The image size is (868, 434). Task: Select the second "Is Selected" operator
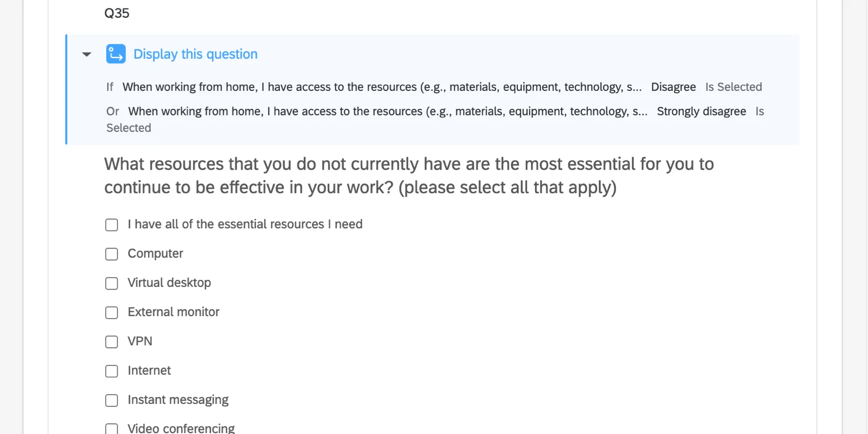click(x=759, y=111)
